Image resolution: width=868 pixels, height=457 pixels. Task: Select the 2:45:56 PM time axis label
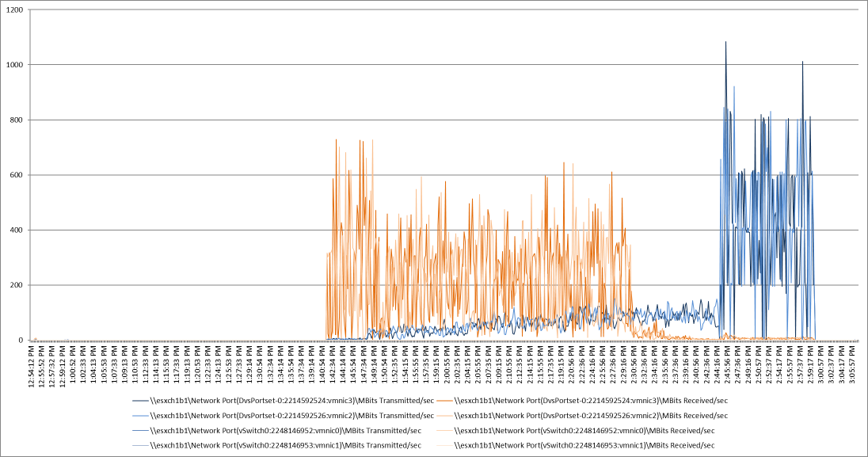[727, 366]
